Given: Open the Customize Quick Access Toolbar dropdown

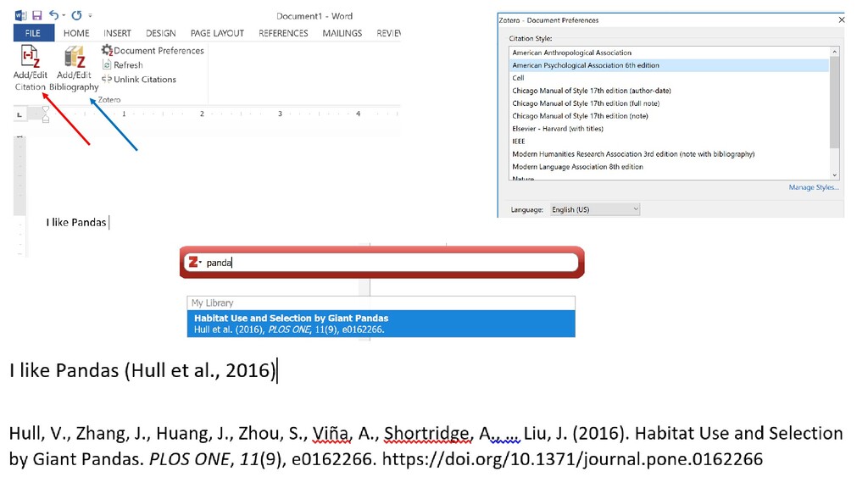Looking at the screenshot, I should (90, 15).
